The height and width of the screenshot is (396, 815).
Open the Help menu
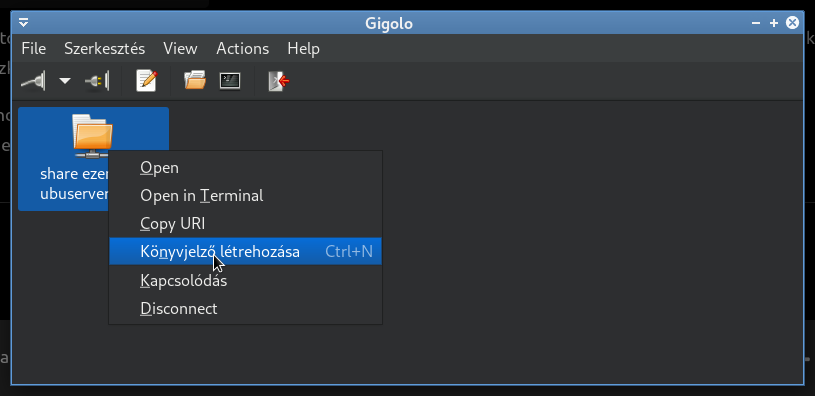[304, 49]
